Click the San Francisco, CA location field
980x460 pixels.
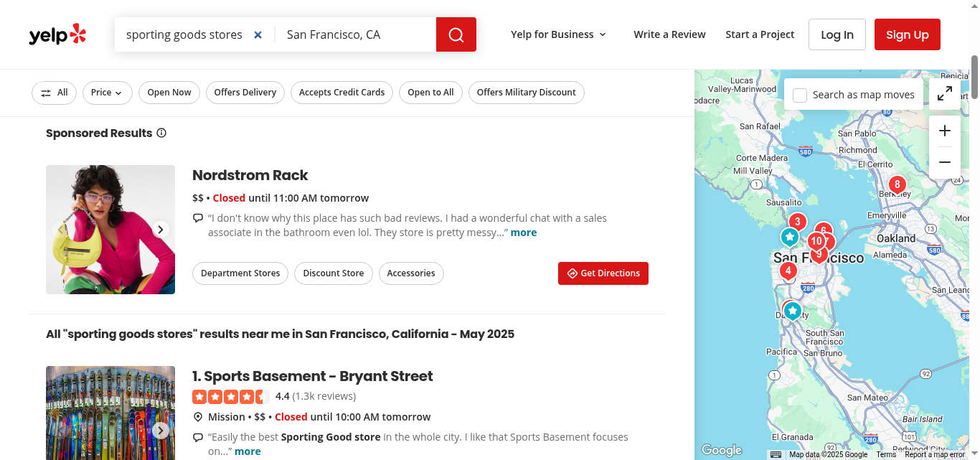coord(357,34)
